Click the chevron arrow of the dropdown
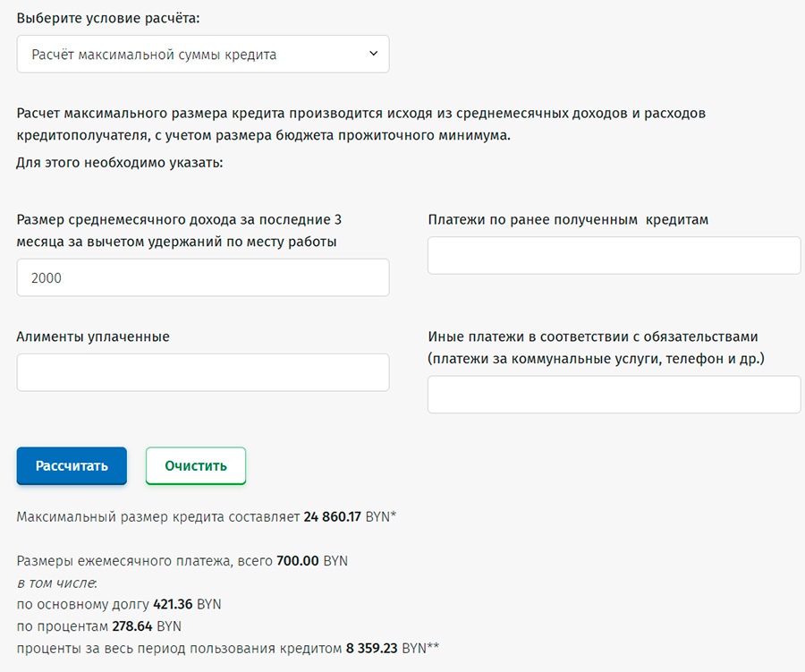Image resolution: width=805 pixels, height=672 pixels. pos(374,55)
